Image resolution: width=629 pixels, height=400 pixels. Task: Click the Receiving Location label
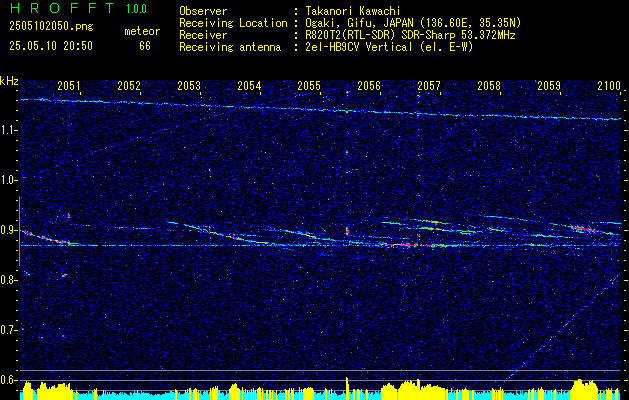coord(233,23)
